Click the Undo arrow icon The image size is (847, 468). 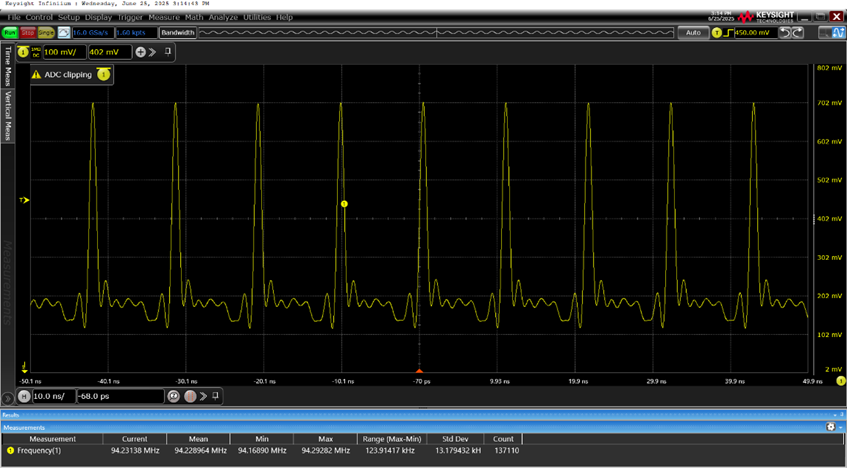pos(785,33)
